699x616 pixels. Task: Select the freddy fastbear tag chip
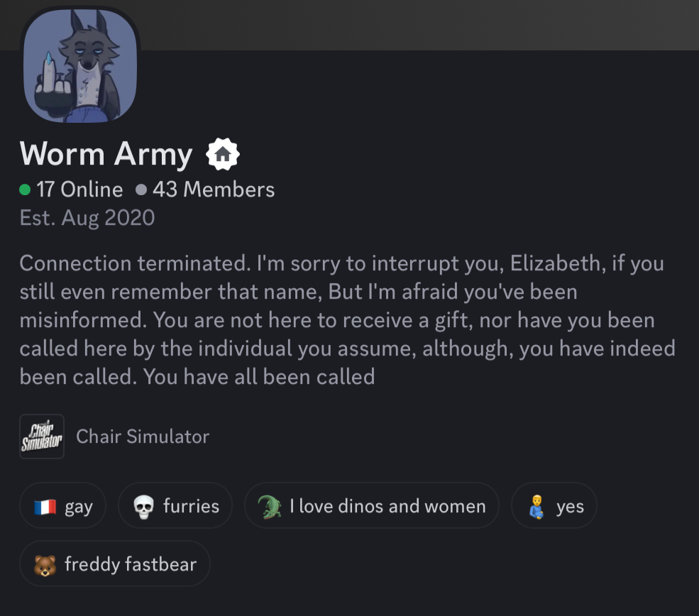(x=131, y=564)
